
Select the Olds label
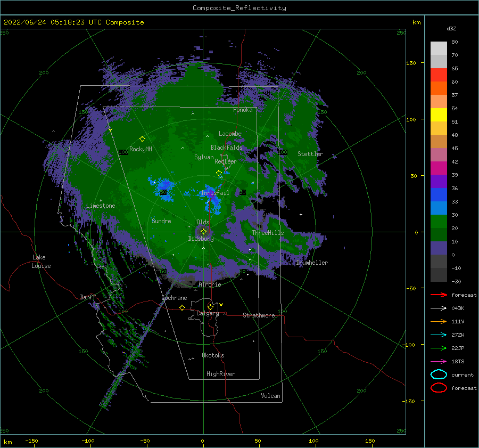pos(203,222)
